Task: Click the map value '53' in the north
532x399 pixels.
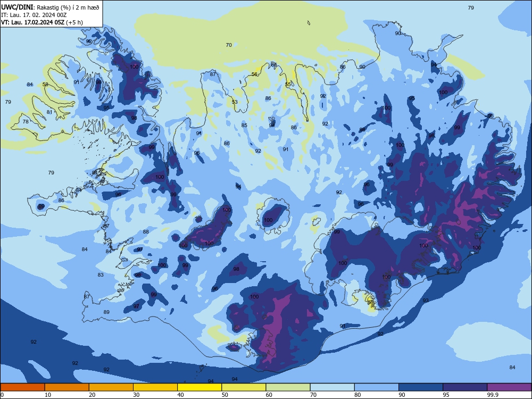Action: pyautogui.click(x=235, y=102)
